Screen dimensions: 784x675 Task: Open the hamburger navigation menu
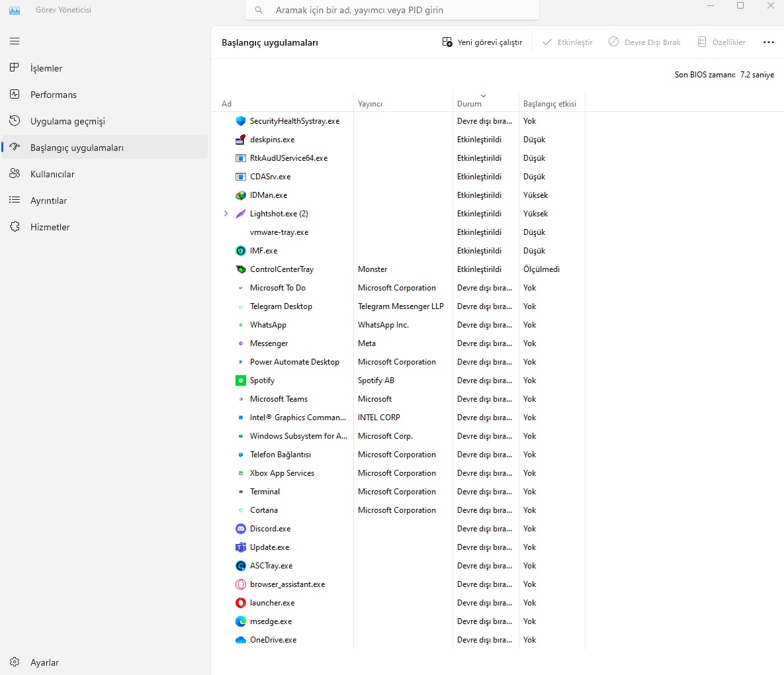(15, 41)
